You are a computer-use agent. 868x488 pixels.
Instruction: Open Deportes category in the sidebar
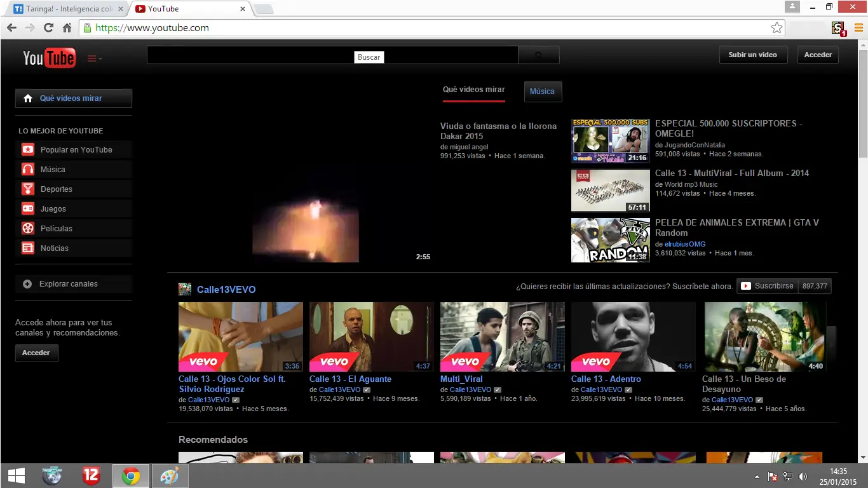(x=74, y=189)
